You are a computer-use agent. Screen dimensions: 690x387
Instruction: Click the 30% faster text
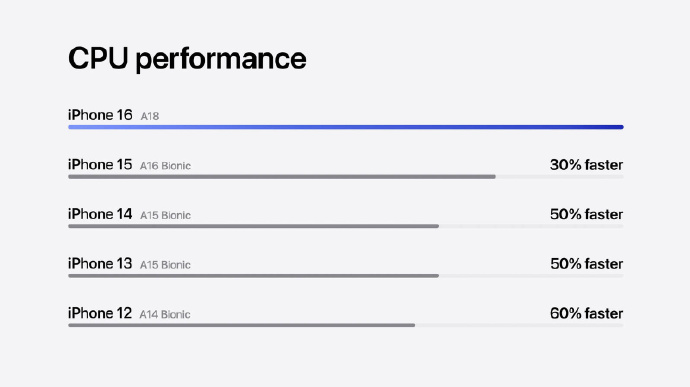[586, 165]
